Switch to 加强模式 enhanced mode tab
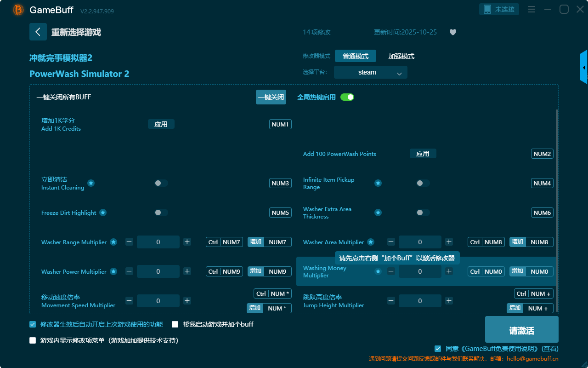588x368 pixels. (x=401, y=56)
